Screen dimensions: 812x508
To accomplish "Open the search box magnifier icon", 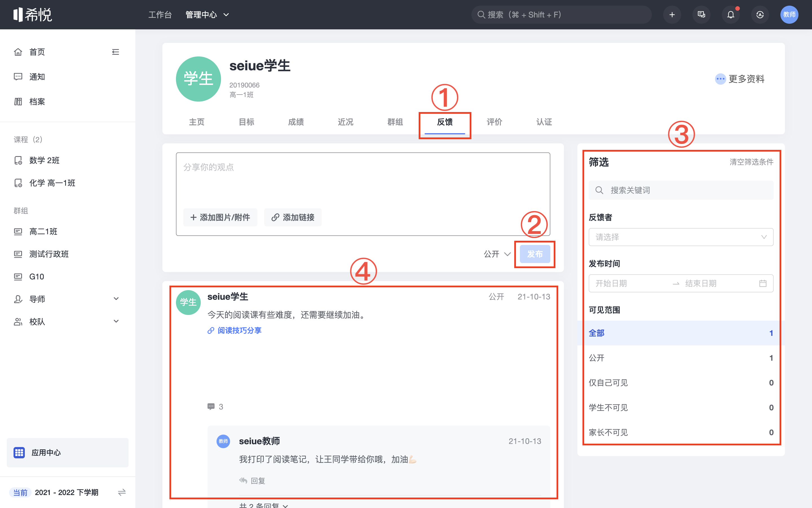I will (481, 14).
